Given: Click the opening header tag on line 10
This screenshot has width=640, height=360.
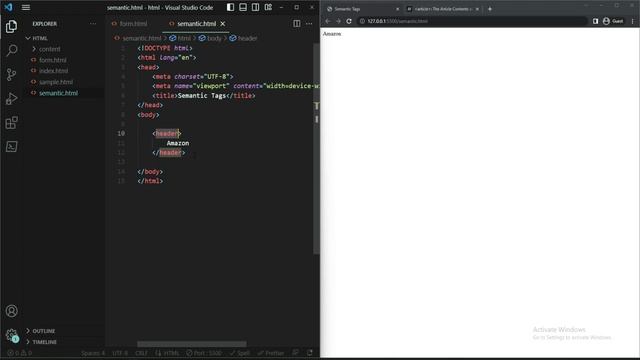Looking at the screenshot, I should click(x=167, y=133).
